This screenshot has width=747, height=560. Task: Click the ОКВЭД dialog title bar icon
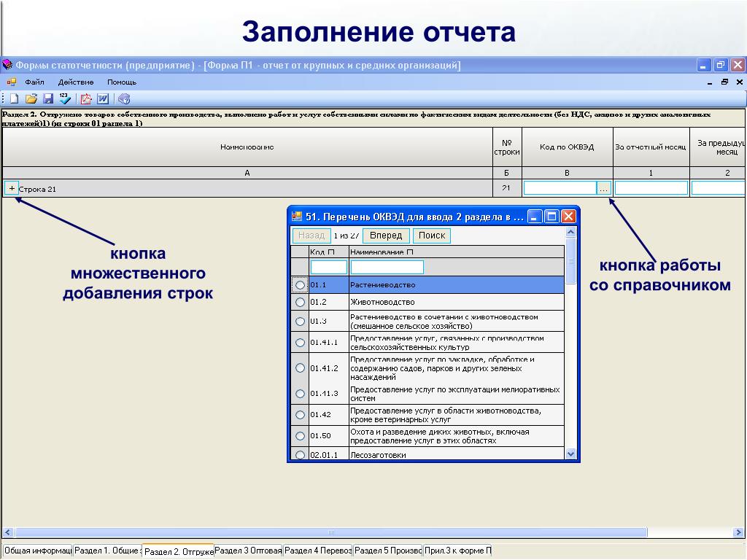(297, 217)
